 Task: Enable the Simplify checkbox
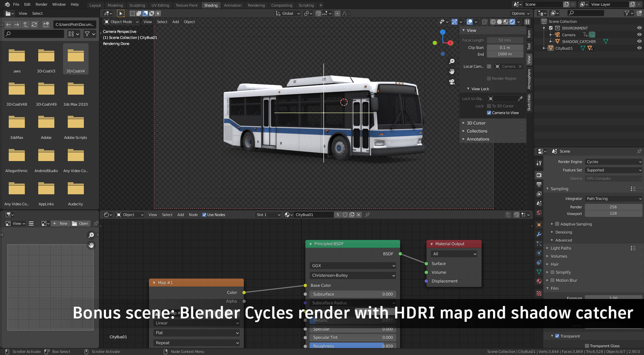(552, 272)
